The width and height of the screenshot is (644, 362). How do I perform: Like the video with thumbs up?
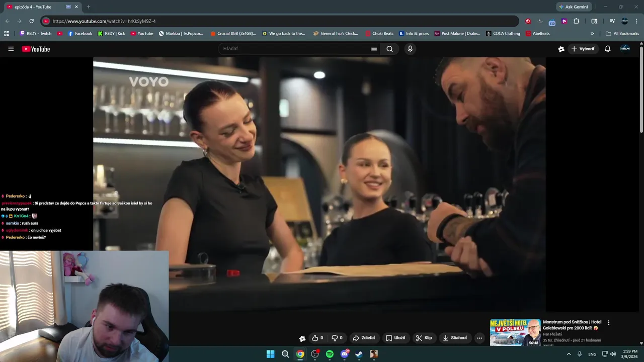click(x=317, y=338)
